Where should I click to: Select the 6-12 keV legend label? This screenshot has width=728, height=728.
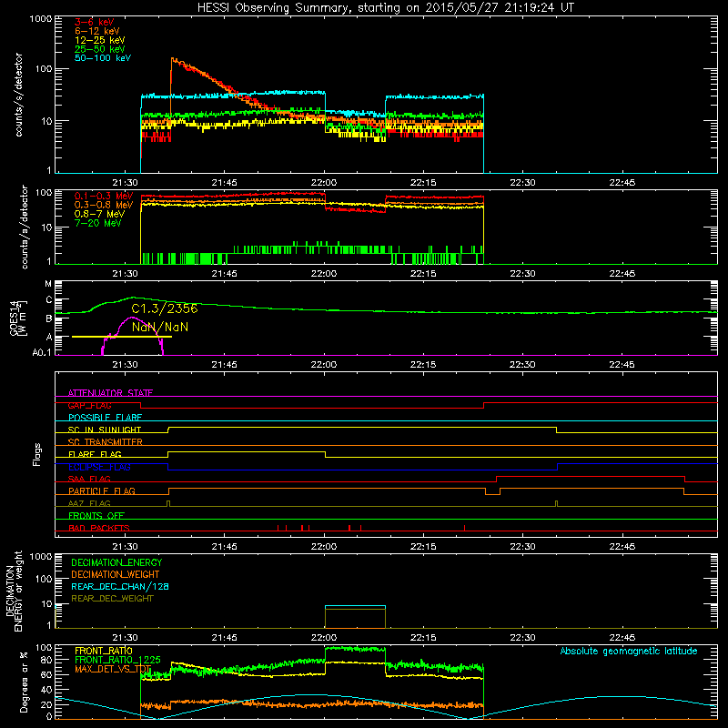tap(96, 31)
